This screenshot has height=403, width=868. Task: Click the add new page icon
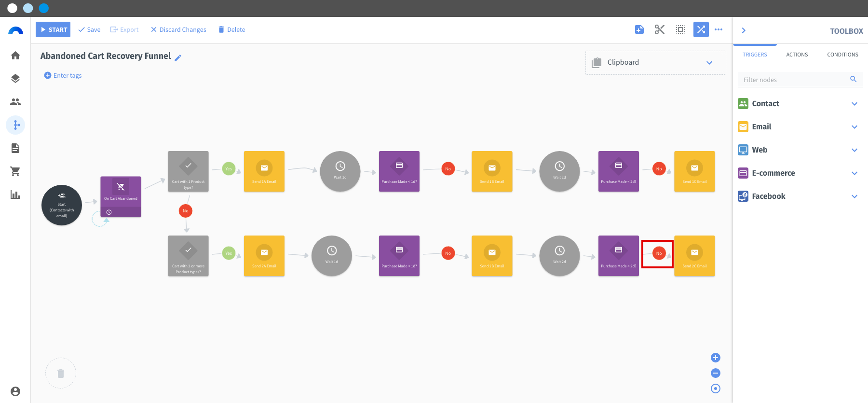[x=639, y=29]
